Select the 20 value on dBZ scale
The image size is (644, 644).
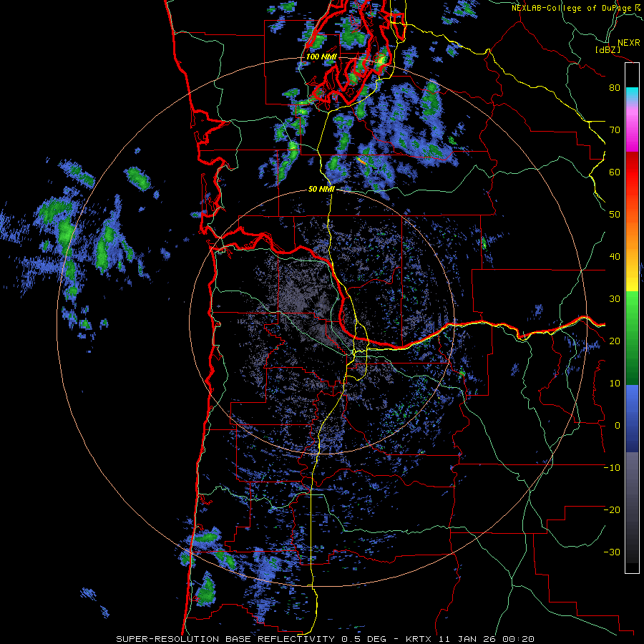pyautogui.click(x=615, y=341)
